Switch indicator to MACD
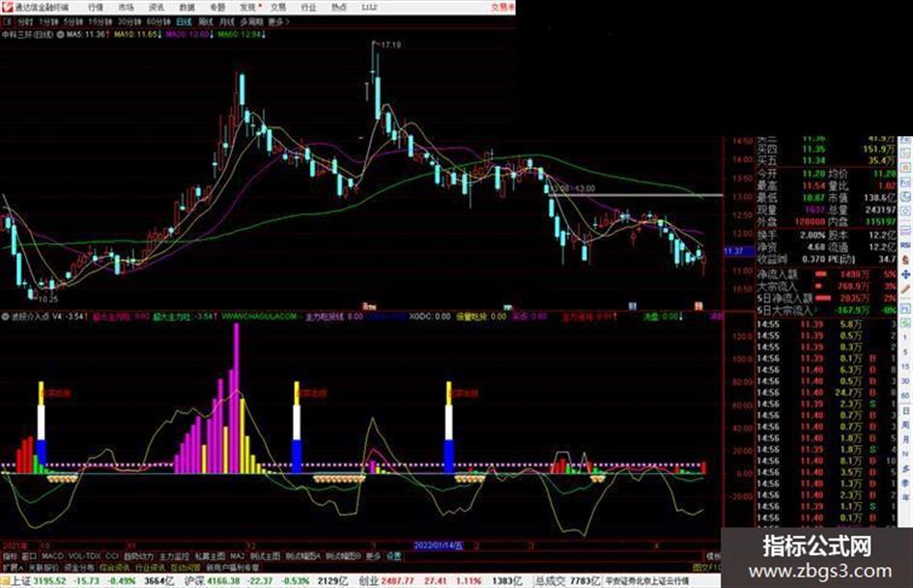 (x=52, y=556)
